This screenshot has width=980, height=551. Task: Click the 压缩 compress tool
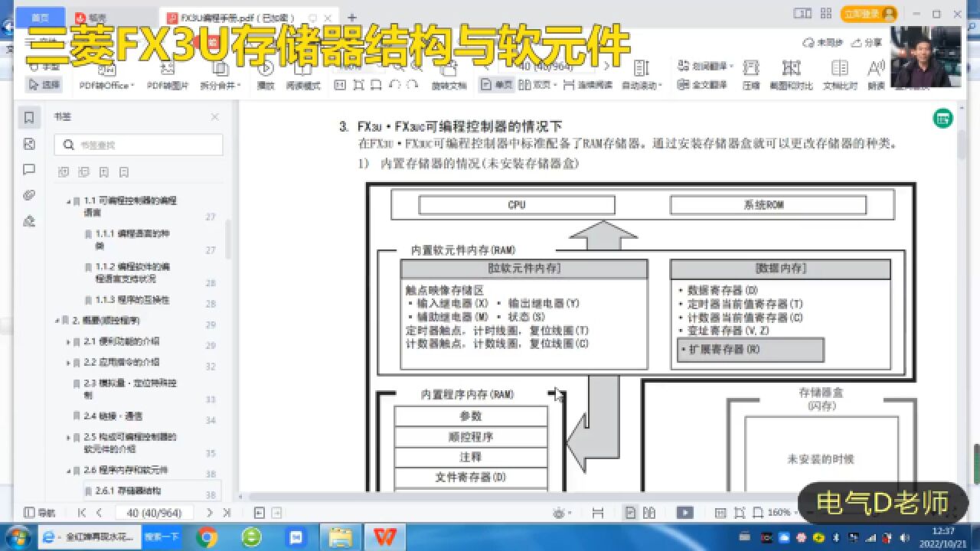coord(750,75)
